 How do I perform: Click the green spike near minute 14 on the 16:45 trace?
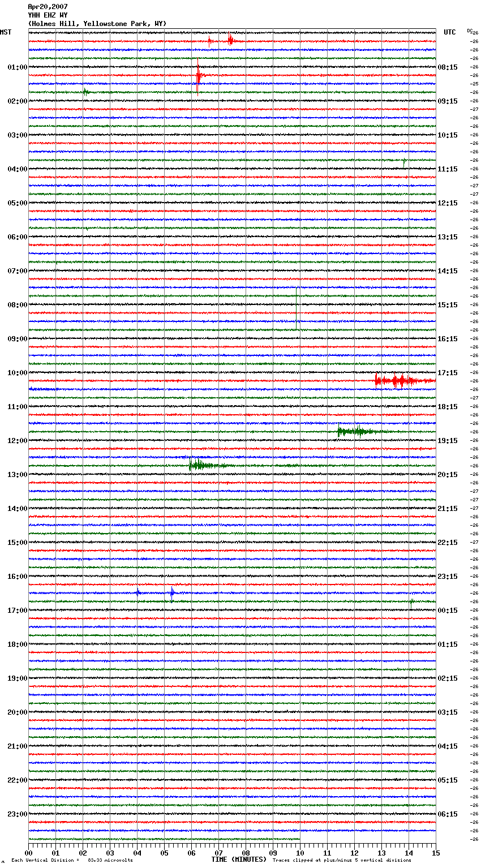411,601
